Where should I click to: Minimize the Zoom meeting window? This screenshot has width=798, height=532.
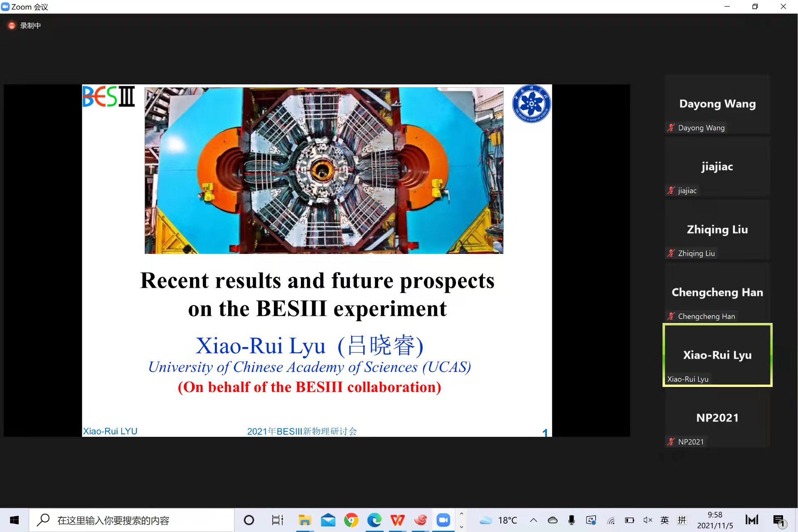click(x=727, y=7)
